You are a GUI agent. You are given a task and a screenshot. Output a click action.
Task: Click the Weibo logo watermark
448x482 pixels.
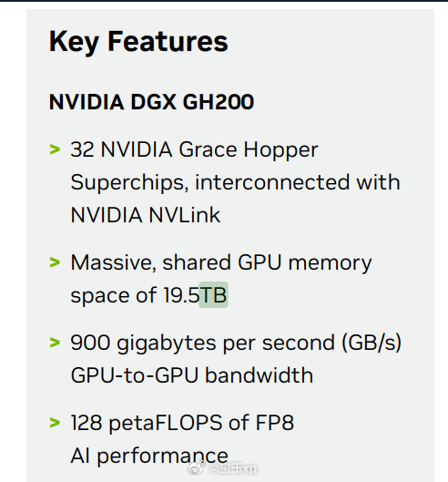tap(197, 467)
